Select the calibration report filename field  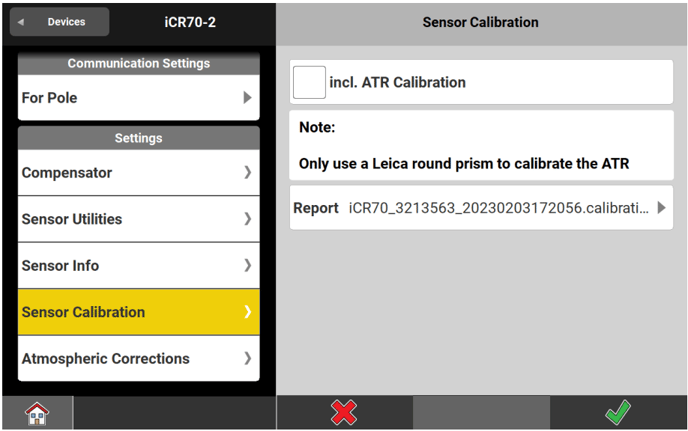(x=495, y=208)
